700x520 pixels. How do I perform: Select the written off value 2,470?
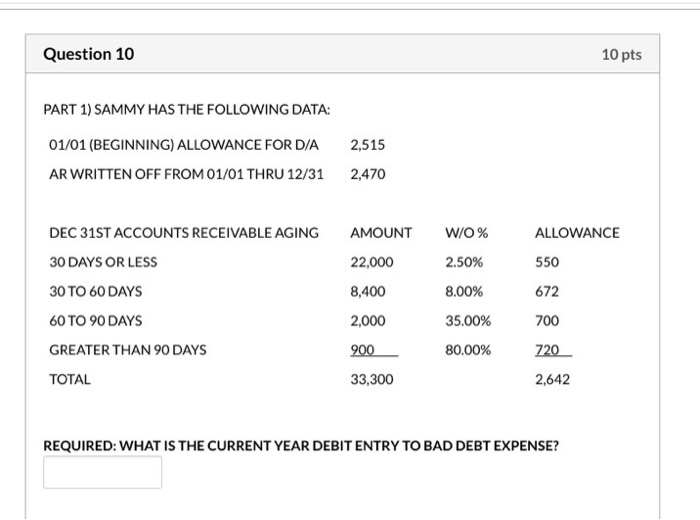point(367,174)
